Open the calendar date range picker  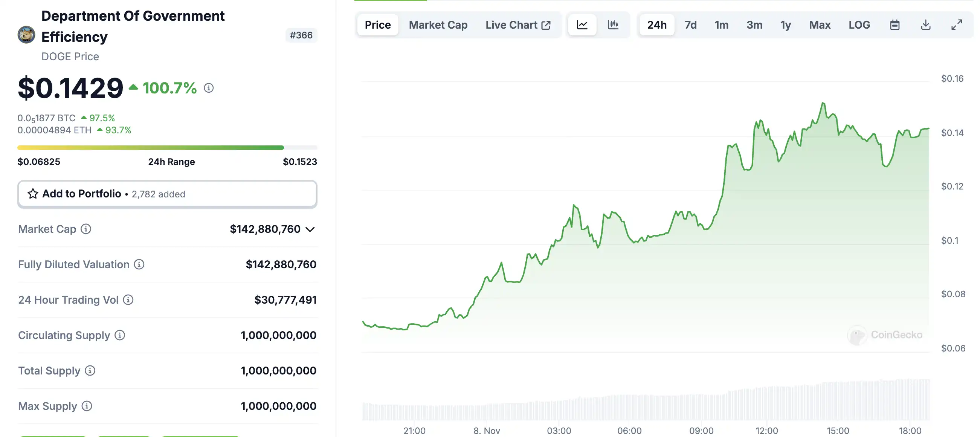895,25
